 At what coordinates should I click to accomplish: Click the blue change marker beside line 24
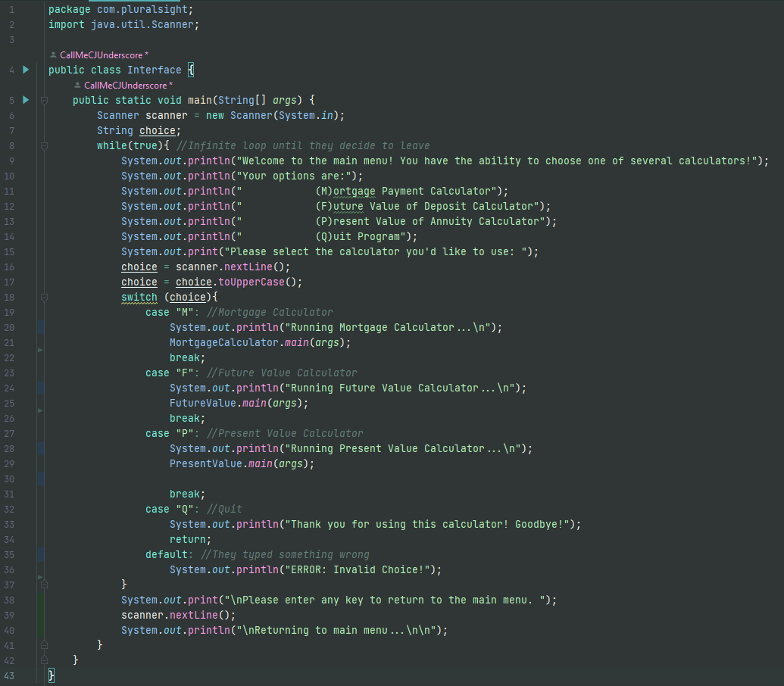tap(40, 388)
